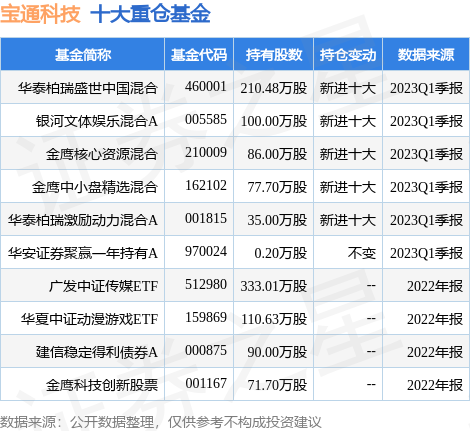
Task: Click fund code 460001
Action: pyautogui.click(x=206, y=87)
